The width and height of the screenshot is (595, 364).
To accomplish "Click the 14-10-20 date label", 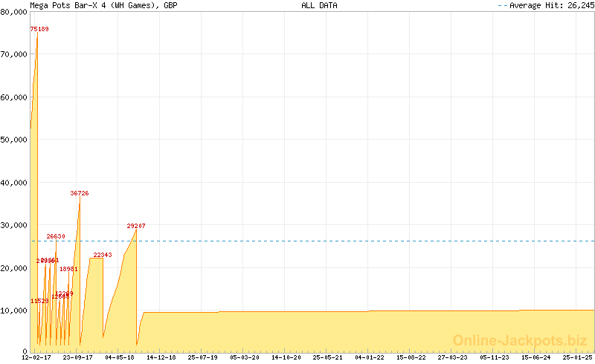I will point(286,357).
